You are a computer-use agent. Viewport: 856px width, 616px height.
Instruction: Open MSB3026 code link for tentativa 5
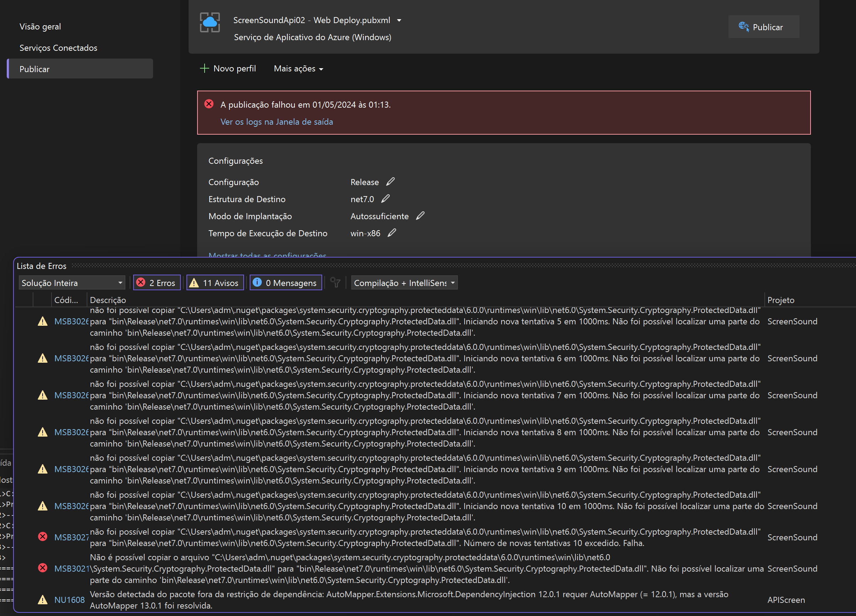[71, 321]
